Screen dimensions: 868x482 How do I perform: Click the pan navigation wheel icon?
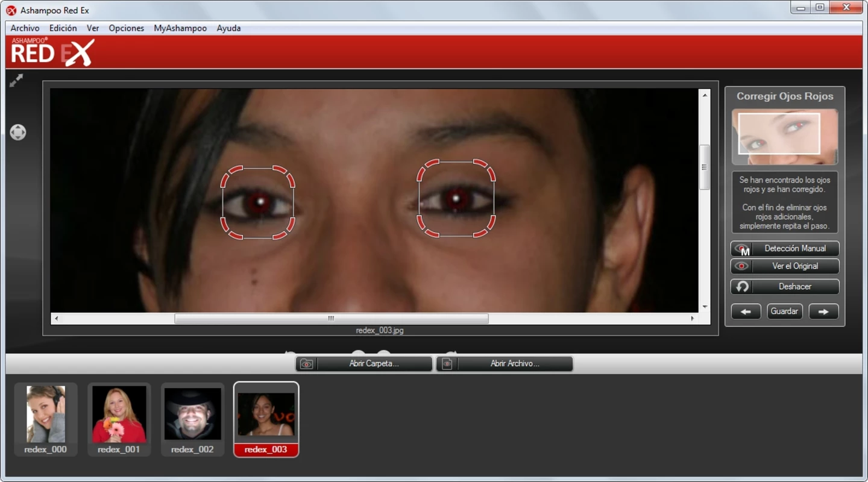click(x=18, y=132)
